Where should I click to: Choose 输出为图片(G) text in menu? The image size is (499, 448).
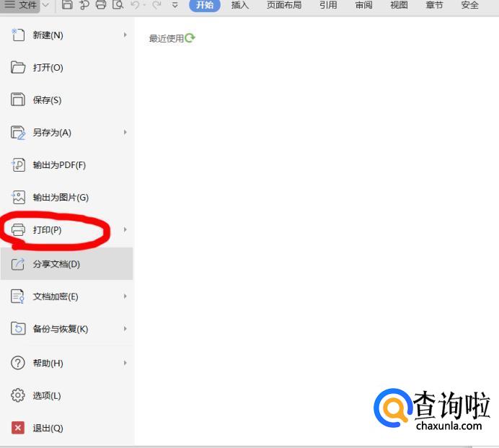tap(61, 198)
